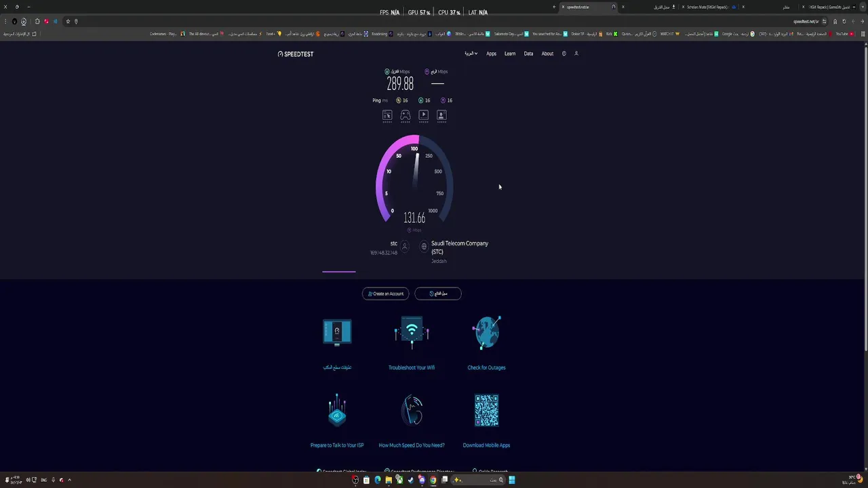Click the download speed arrow icon
The width and height of the screenshot is (868, 488).
387,71
